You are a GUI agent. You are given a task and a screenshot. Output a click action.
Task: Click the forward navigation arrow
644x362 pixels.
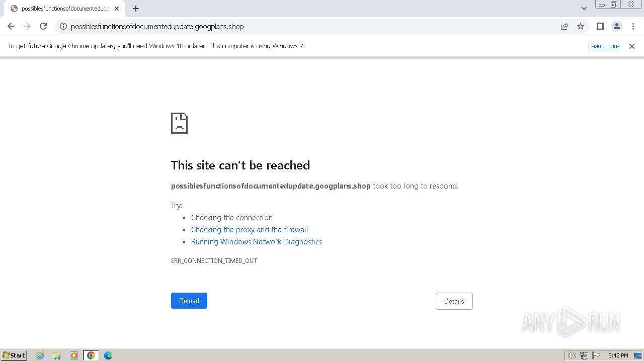tap(27, 26)
